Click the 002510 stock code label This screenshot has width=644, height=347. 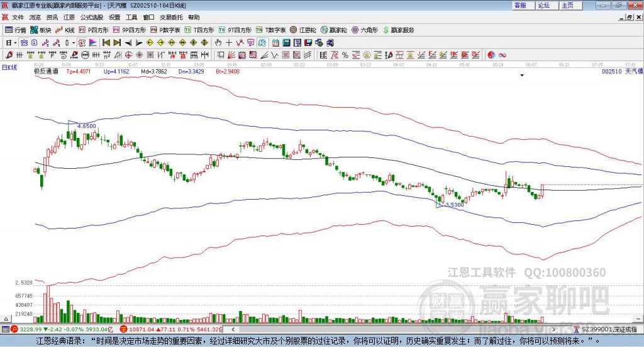(x=611, y=72)
